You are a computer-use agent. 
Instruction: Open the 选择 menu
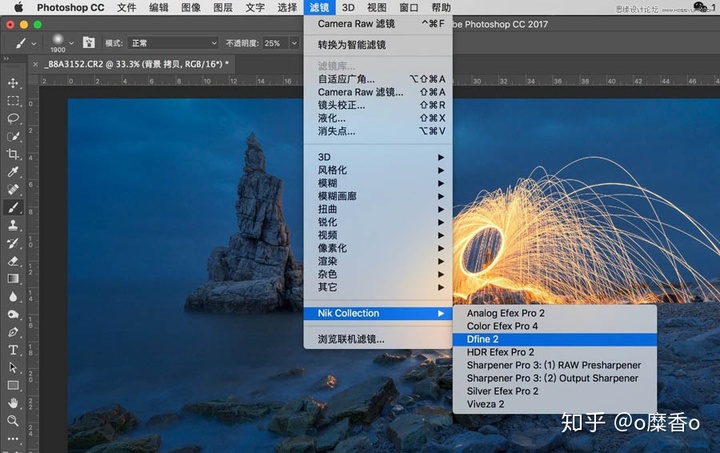click(x=287, y=7)
